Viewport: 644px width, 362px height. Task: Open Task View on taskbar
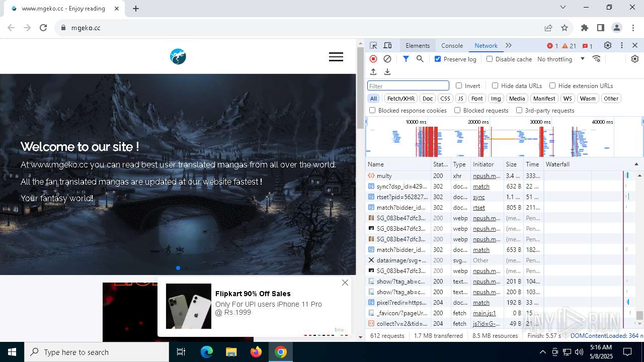pyautogui.click(x=181, y=352)
